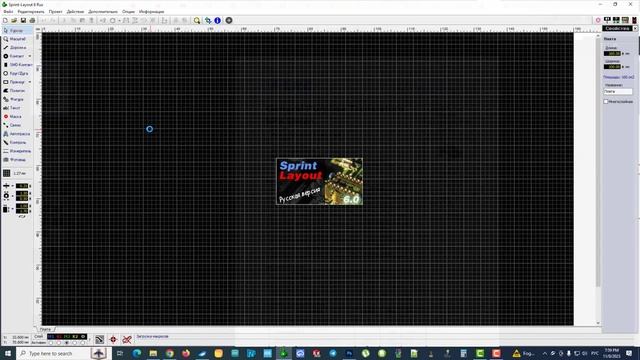The height and width of the screenshot is (360, 640).
Task: Open the rotate angle dropdown arrow in toolbar
Action: (119, 20)
